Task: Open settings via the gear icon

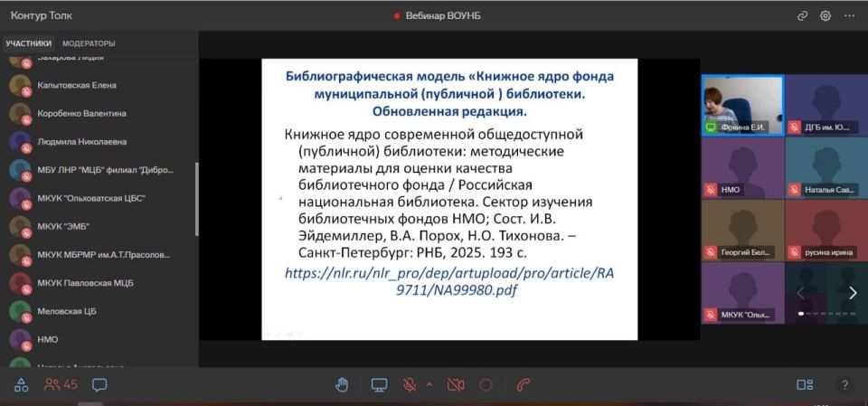Action: (x=826, y=16)
